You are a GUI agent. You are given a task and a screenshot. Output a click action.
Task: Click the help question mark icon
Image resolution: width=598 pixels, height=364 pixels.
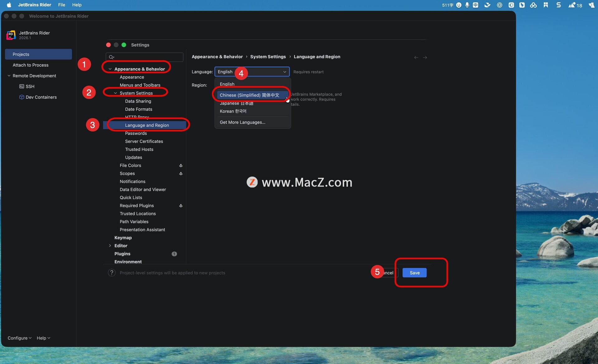(x=112, y=273)
